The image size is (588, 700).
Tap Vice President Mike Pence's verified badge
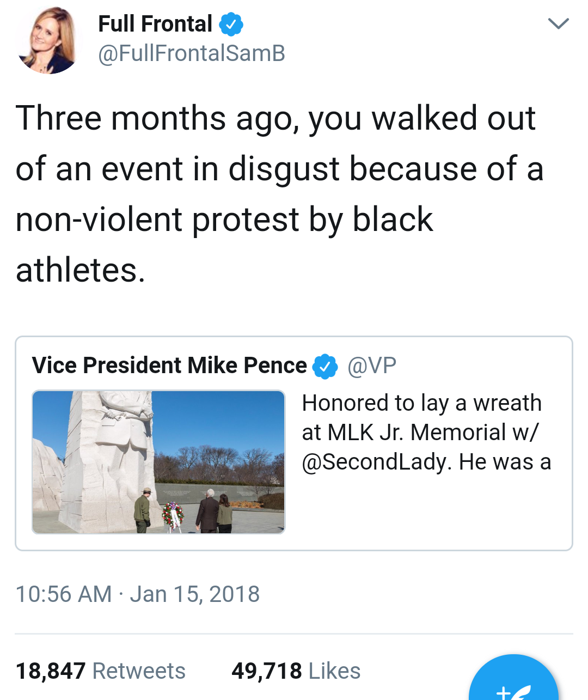click(x=325, y=366)
